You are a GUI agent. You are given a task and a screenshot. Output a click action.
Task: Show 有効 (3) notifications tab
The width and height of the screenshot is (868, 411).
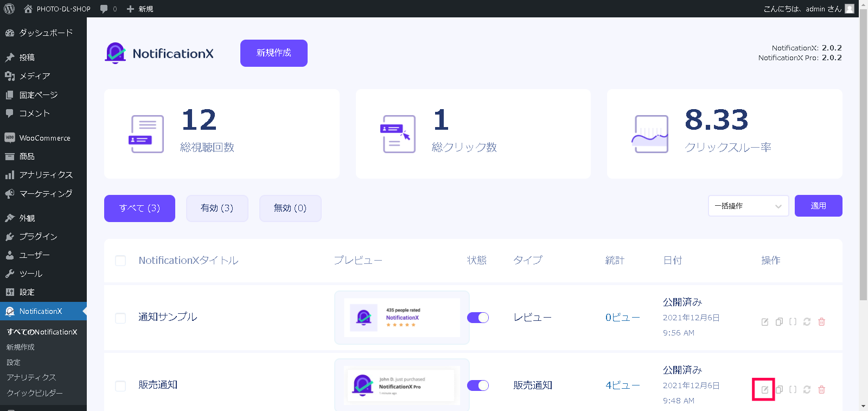click(x=217, y=208)
